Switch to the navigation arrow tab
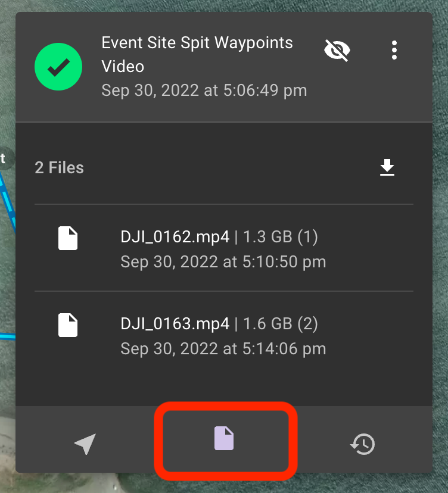Screen dimensions: 448x493 85,444
